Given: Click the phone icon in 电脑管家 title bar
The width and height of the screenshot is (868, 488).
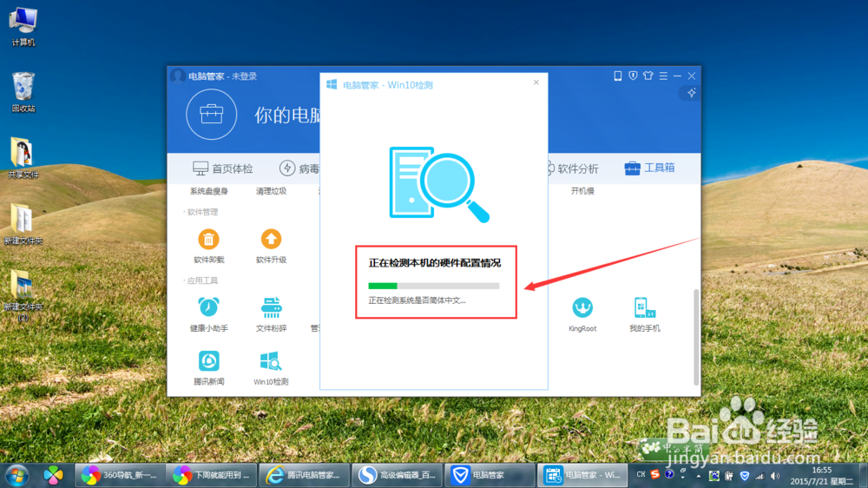Looking at the screenshot, I should (x=618, y=76).
